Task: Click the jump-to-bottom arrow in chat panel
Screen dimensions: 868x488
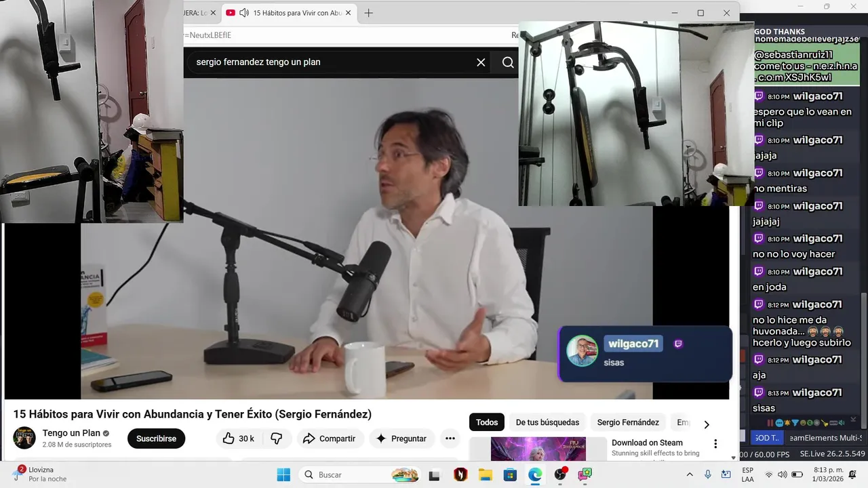Action: click(854, 420)
